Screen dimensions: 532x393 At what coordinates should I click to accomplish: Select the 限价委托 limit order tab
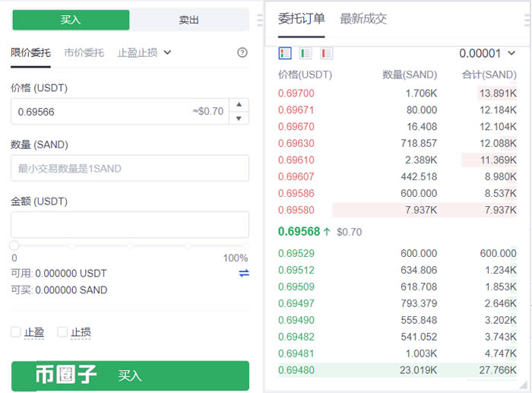(x=31, y=52)
